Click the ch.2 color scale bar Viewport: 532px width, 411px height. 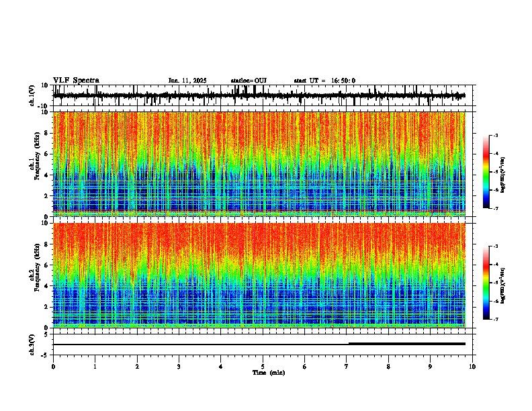pyautogui.click(x=486, y=283)
